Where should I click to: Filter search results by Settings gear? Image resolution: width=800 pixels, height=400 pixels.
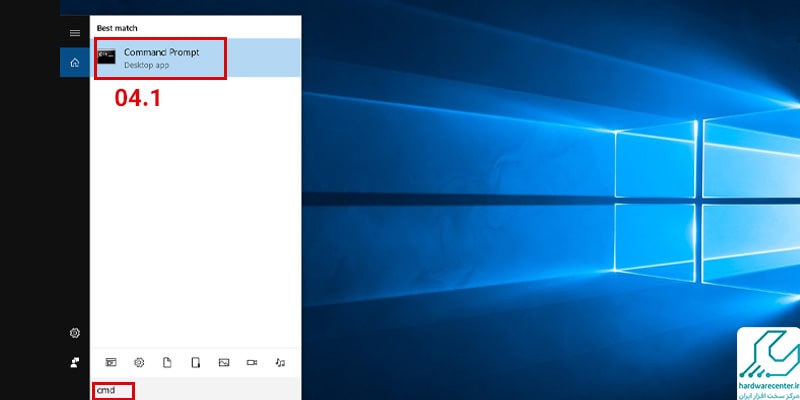tap(139, 362)
